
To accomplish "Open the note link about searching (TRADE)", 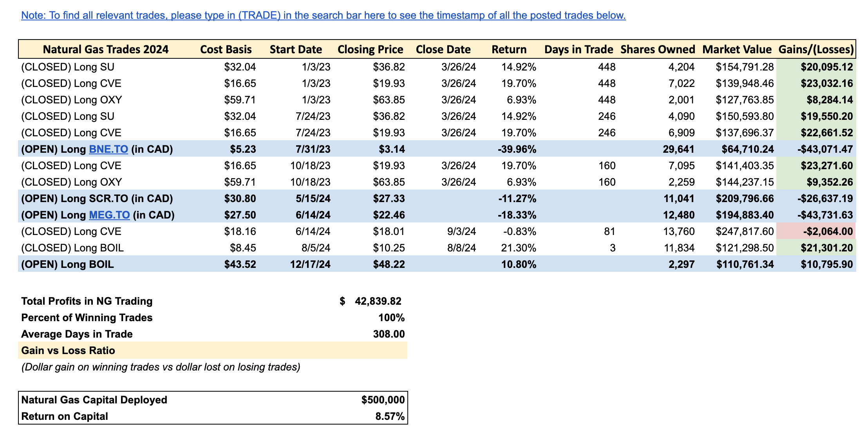I will (x=323, y=15).
